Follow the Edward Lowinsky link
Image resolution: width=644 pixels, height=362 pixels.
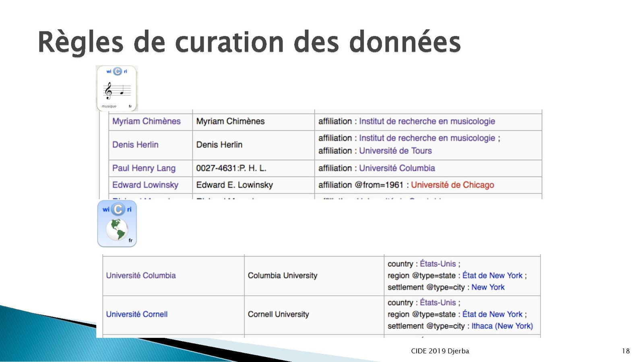click(x=145, y=185)
